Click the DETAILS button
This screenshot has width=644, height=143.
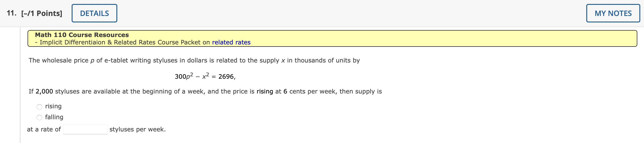click(x=94, y=13)
